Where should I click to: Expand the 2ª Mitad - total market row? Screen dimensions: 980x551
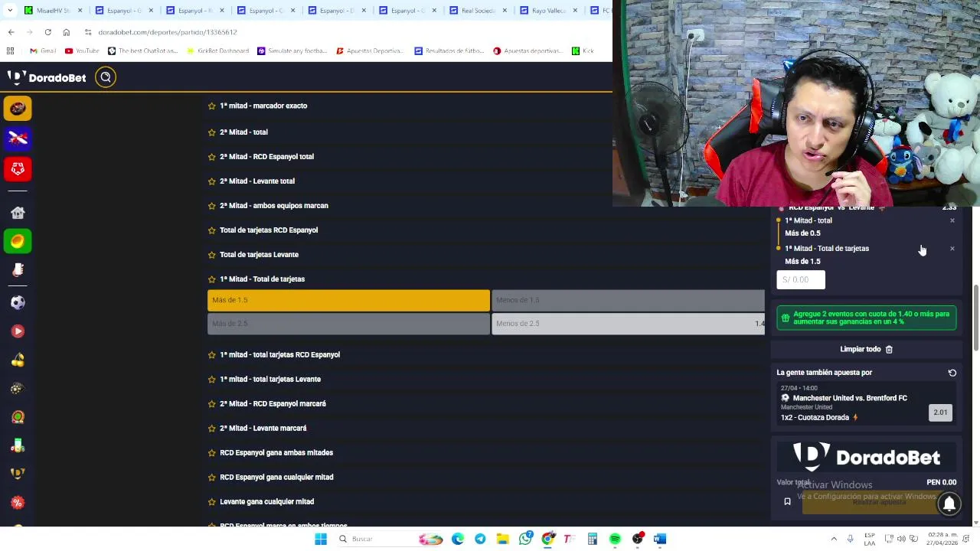(486, 132)
